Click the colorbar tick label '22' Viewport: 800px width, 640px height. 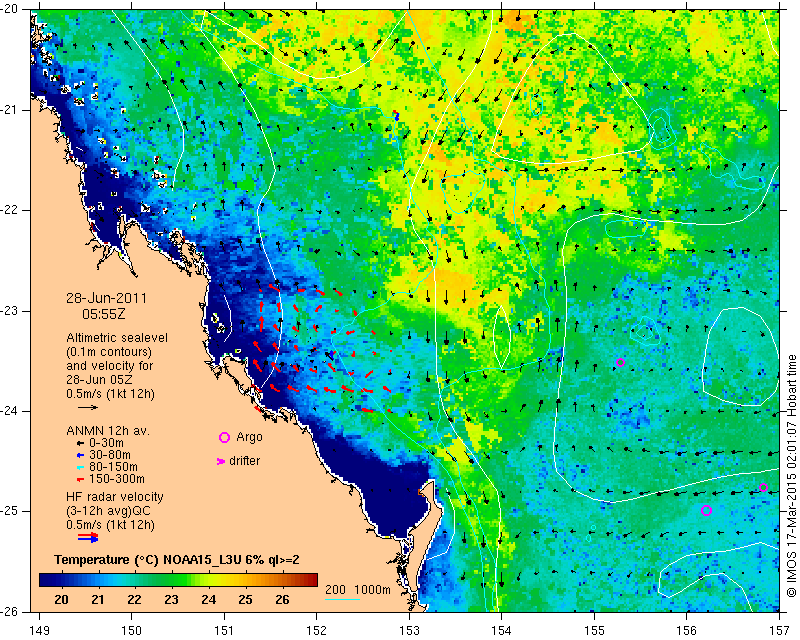click(x=134, y=600)
